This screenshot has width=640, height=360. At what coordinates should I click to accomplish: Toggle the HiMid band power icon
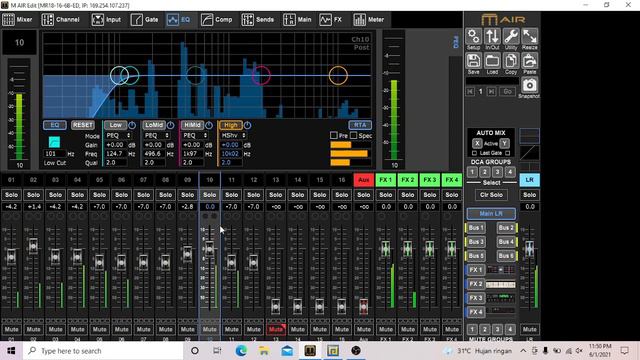[x=209, y=125]
